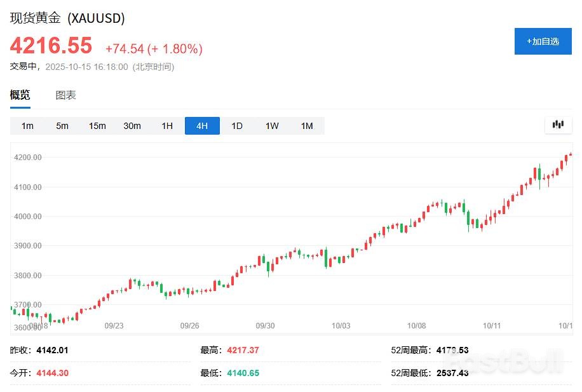The width and height of the screenshot is (582, 392).
Task: Switch timeframe to 5m
Action: click(x=62, y=126)
